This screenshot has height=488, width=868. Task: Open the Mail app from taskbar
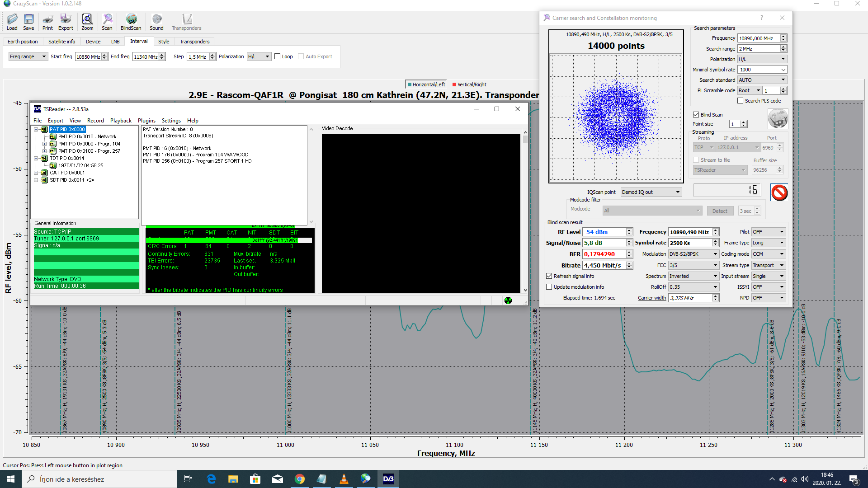[x=277, y=479]
